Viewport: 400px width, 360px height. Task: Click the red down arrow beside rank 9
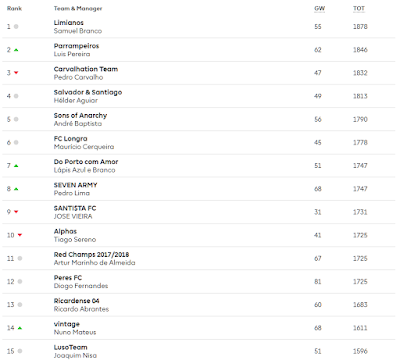16,212
